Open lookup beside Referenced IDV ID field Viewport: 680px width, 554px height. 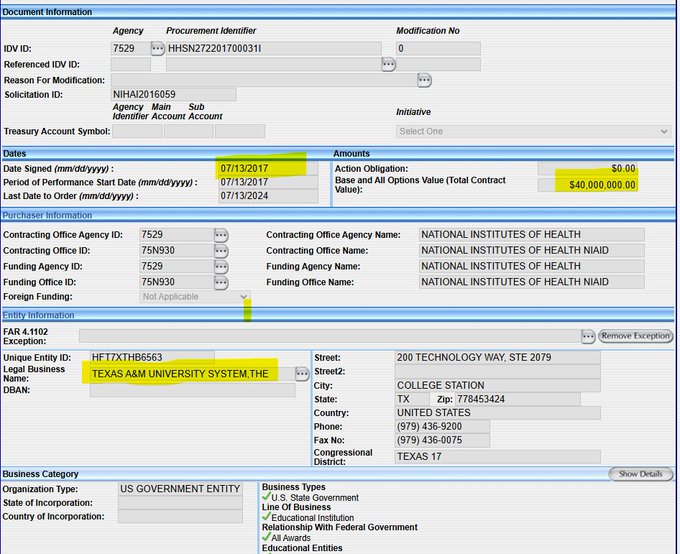coord(389,64)
